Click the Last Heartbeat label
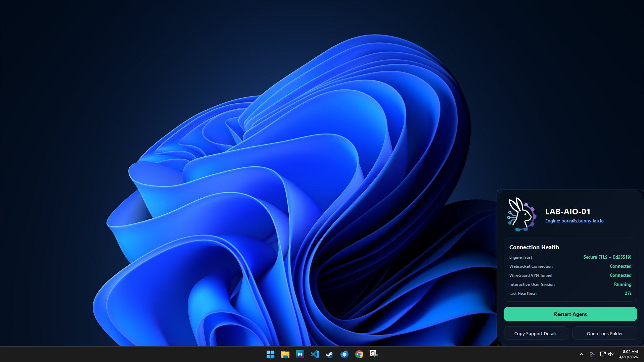Image resolution: width=644 pixels, height=362 pixels. pyautogui.click(x=523, y=294)
